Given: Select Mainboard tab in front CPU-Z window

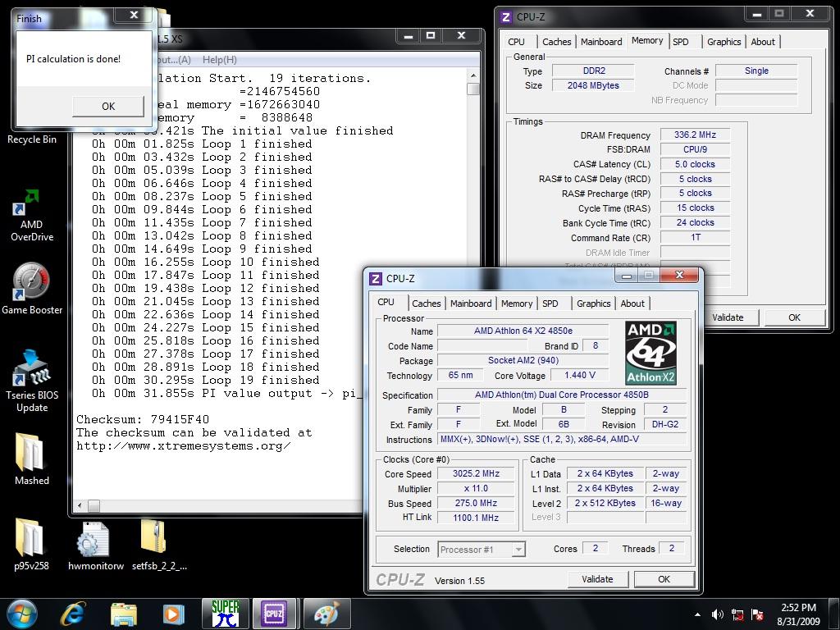Looking at the screenshot, I should 471,304.
